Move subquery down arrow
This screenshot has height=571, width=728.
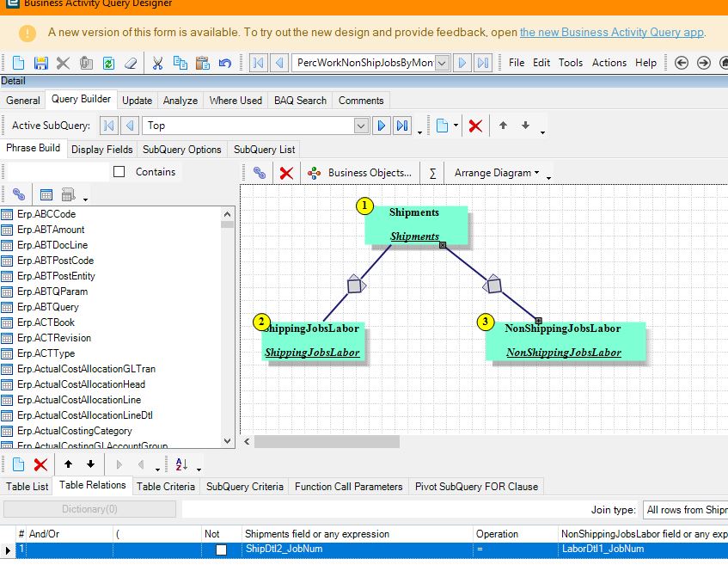(x=525, y=125)
